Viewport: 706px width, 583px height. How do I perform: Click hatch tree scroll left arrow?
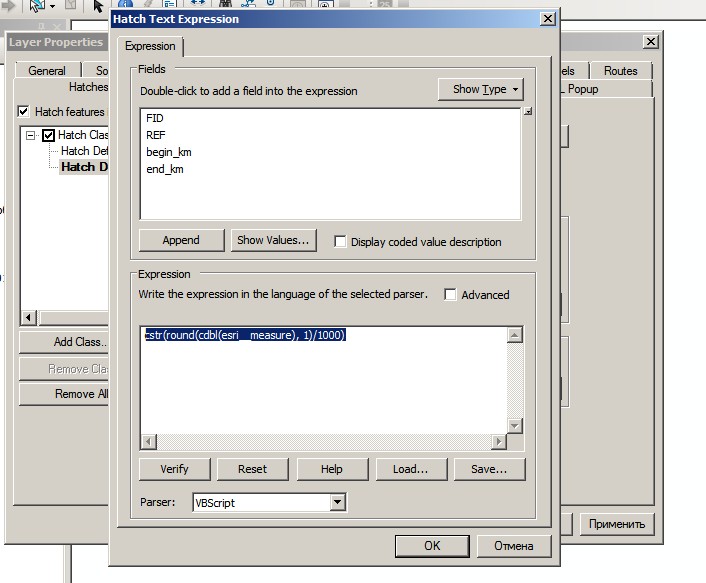point(28,317)
